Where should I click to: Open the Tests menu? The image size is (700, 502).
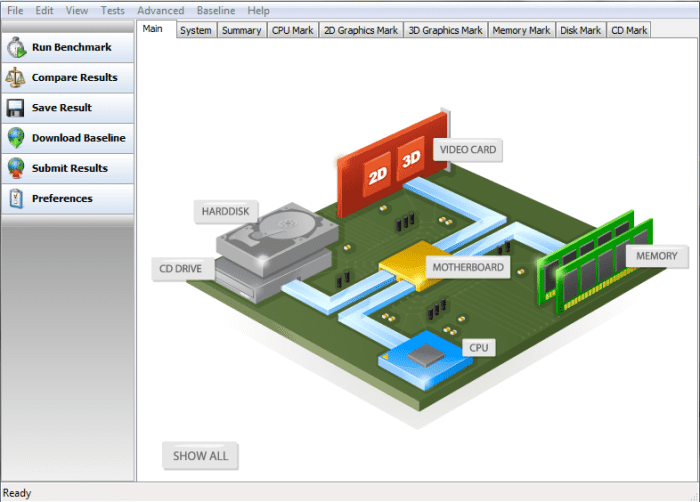pos(113,10)
